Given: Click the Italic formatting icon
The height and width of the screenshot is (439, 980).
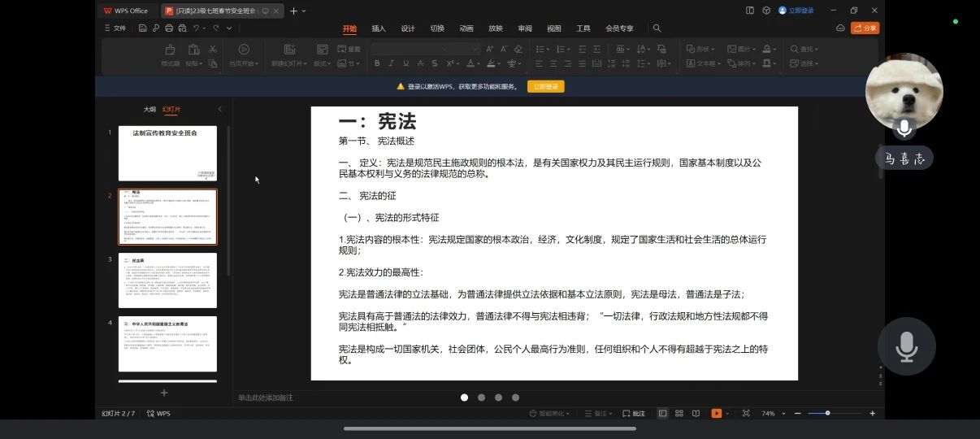Looking at the screenshot, I should 391,63.
